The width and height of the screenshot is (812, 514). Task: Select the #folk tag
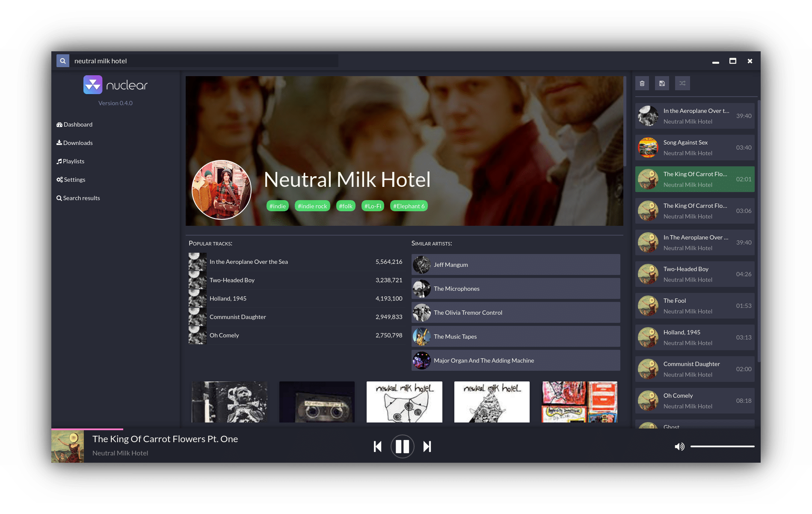tap(346, 206)
